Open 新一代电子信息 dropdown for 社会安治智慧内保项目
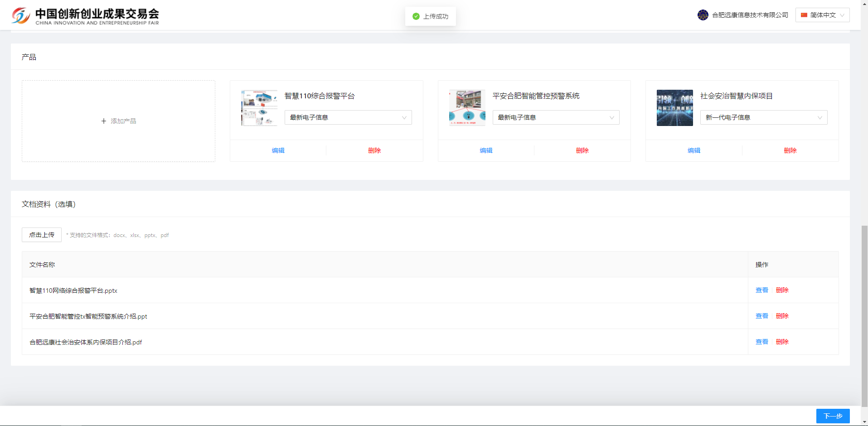The image size is (868, 426). tap(763, 117)
